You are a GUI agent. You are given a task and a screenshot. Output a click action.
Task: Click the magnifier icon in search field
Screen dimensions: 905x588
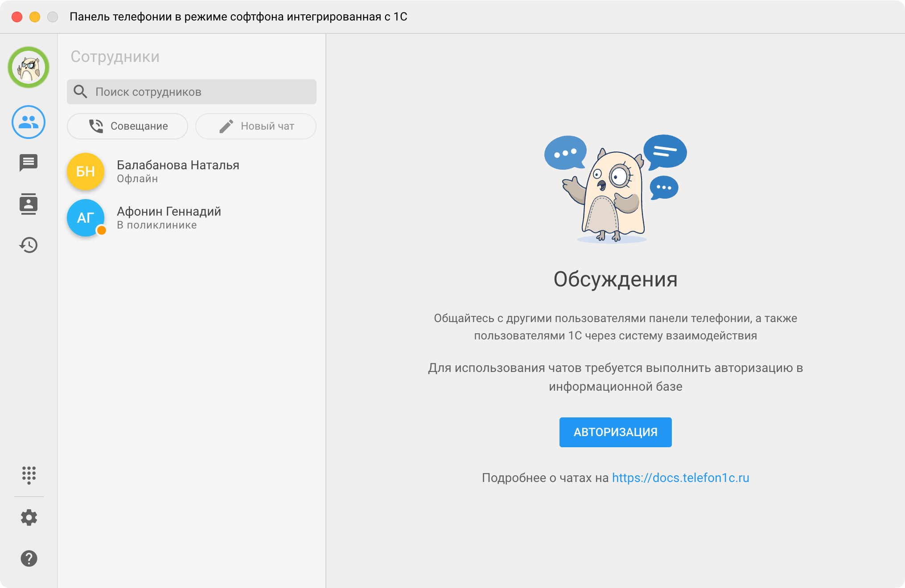click(x=80, y=91)
